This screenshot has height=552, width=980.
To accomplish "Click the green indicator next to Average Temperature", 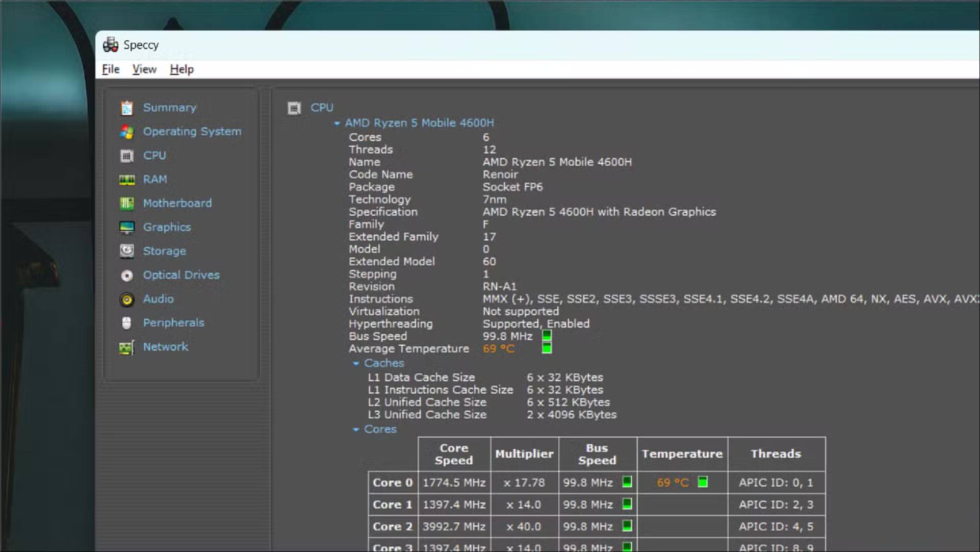I will (x=547, y=348).
